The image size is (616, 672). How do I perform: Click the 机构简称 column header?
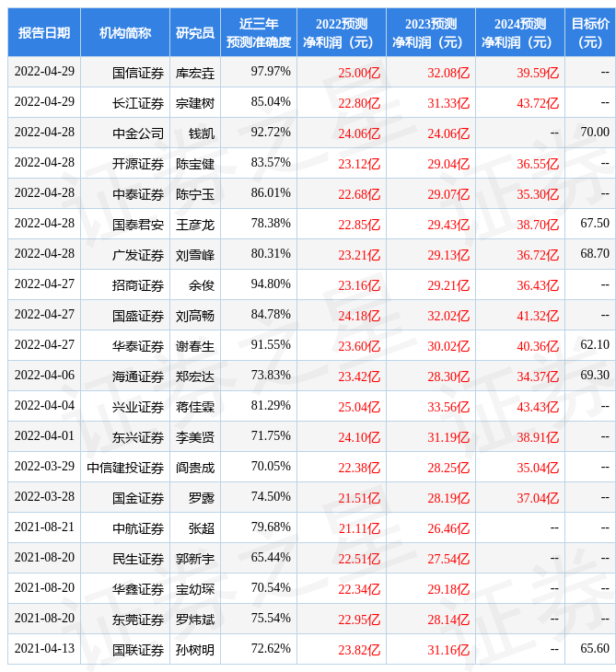(x=125, y=32)
